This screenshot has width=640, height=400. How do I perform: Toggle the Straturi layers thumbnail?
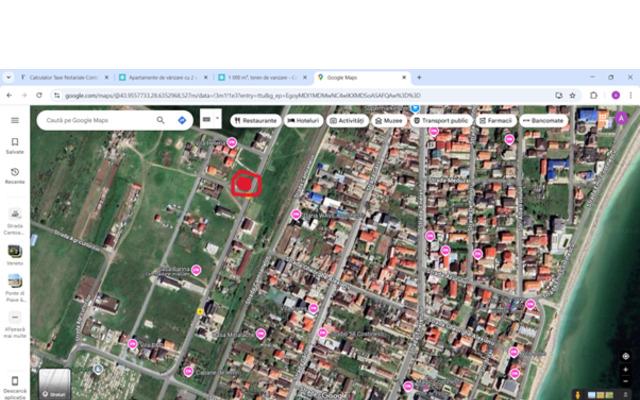point(55,385)
